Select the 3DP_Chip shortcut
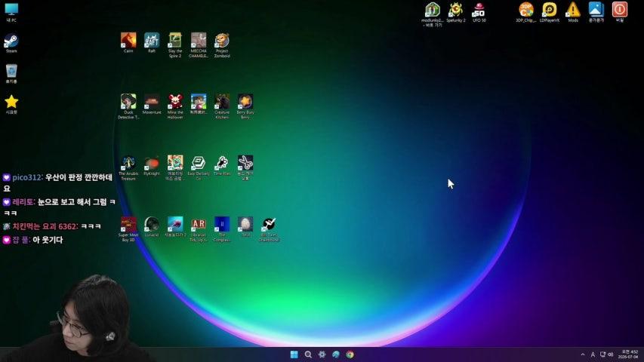Viewport: 644px width, 362px height. pos(525,12)
